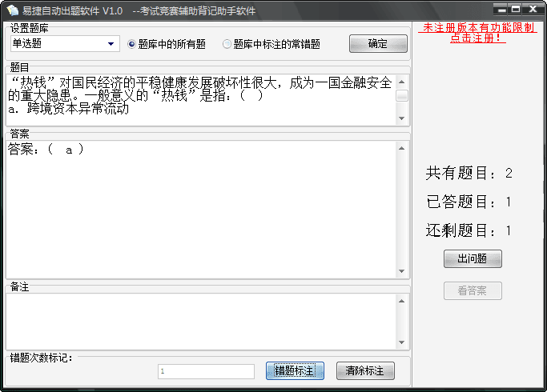The height and width of the screenshot is (392, 547).
Task: Close the 易捷自动出题软件 window
Action: point(533,9)
